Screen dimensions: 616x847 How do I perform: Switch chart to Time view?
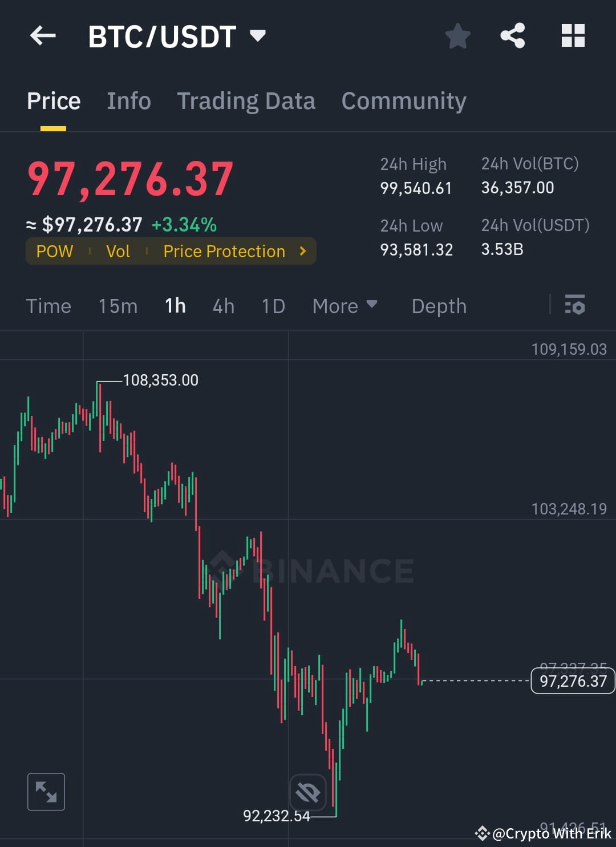[48, 306]
